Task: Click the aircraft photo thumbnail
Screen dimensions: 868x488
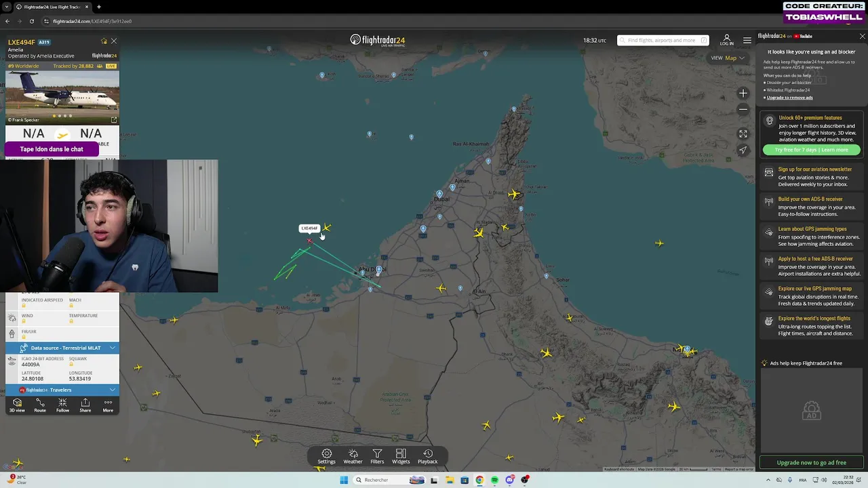Action: coord(62,97)
